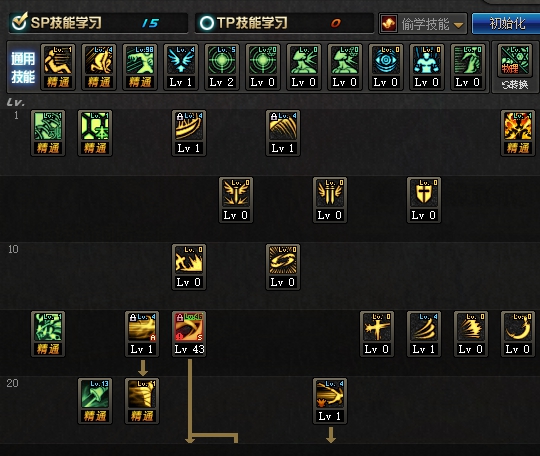Image resolution: width=540 pixels, height=456 pixels.
Task: Click the fiery orange mastered skill icon
Action: [518, 133]
